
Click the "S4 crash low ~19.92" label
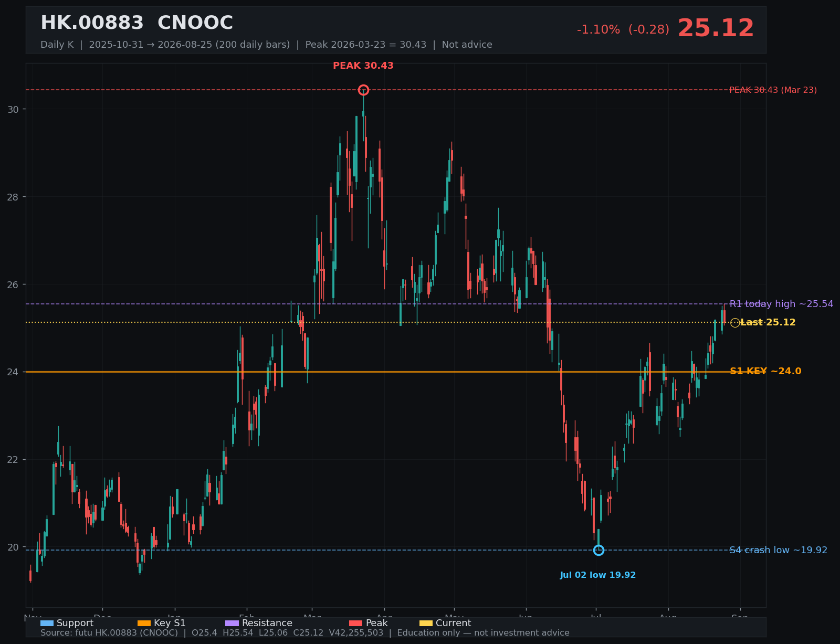click(x=778, y=550)
